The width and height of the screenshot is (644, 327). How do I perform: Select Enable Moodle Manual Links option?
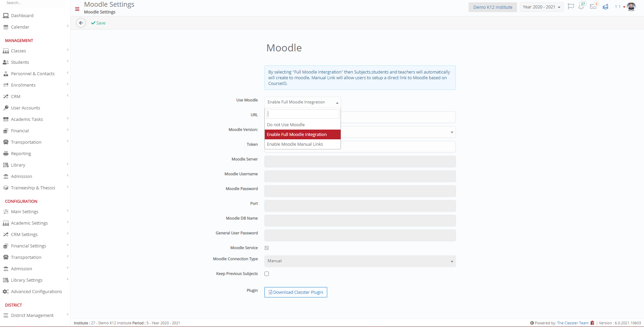[x=303, y=144]
